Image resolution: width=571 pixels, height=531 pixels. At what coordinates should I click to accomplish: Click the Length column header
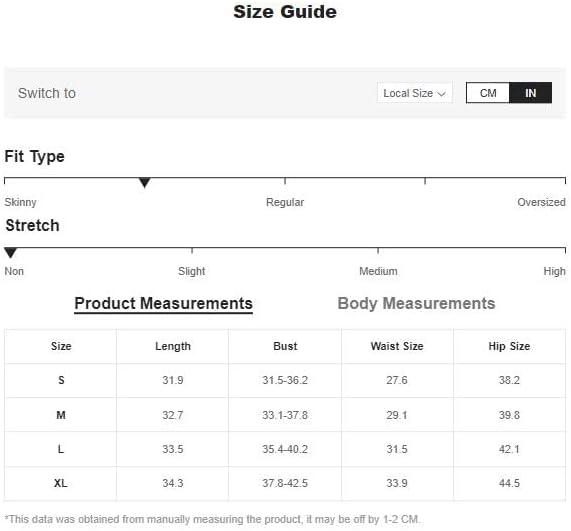pyautogui.click(x=173, y=346)
